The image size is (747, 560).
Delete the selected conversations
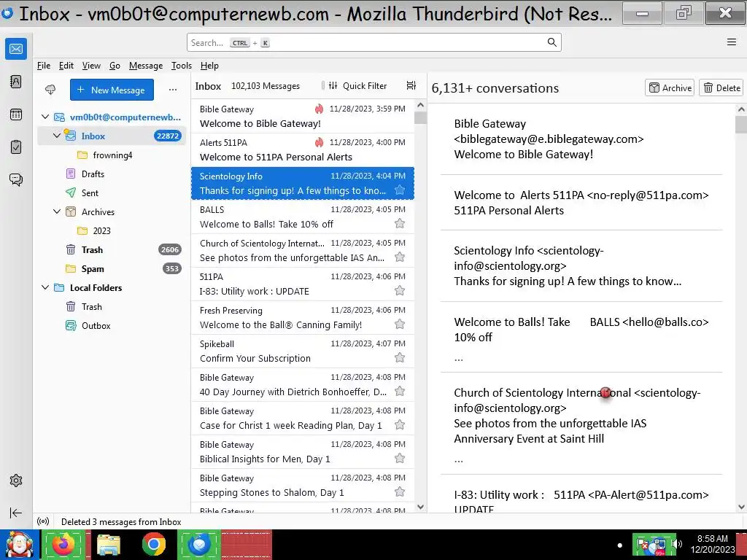click(721, 87)
